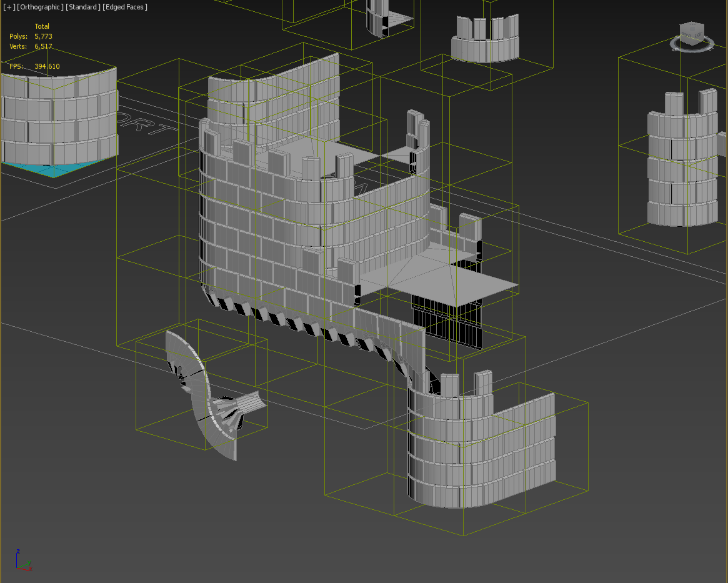Open the Standard shading quality viewport menu
Image resolution: width=728 pixels, height=583 pixels.
coord(82,7)
